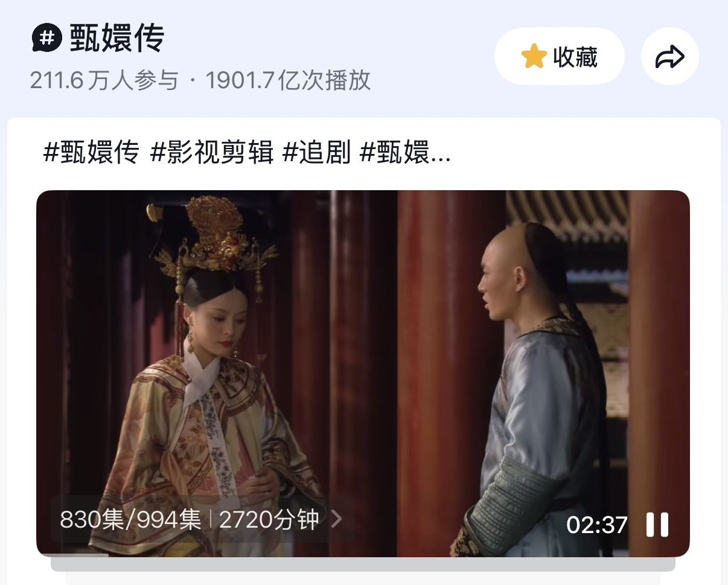Viewport: 728px width, 585px height.
Task: Pause the video with the pause icon
Action: (x=657, y=525)
